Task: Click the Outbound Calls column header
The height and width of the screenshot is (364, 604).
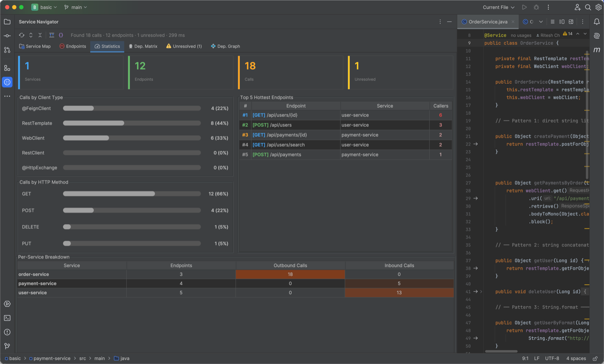Action: 290,265
